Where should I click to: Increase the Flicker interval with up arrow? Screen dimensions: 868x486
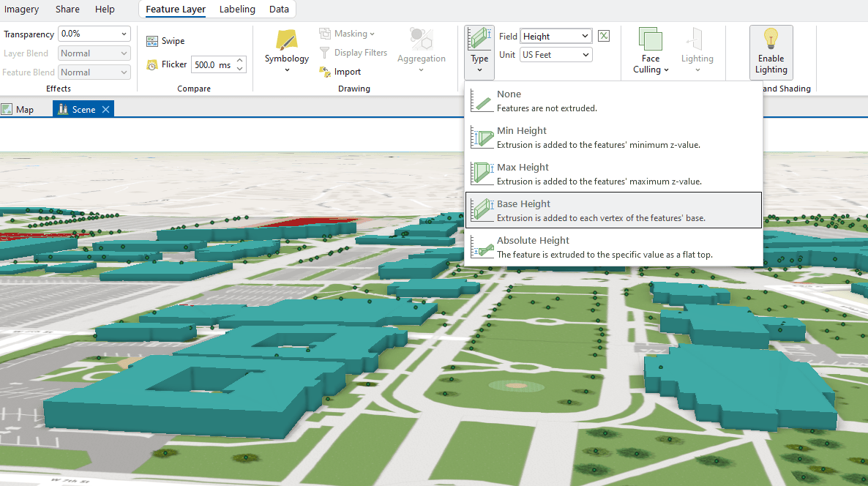pyautogui.click(x=240, y=61)
